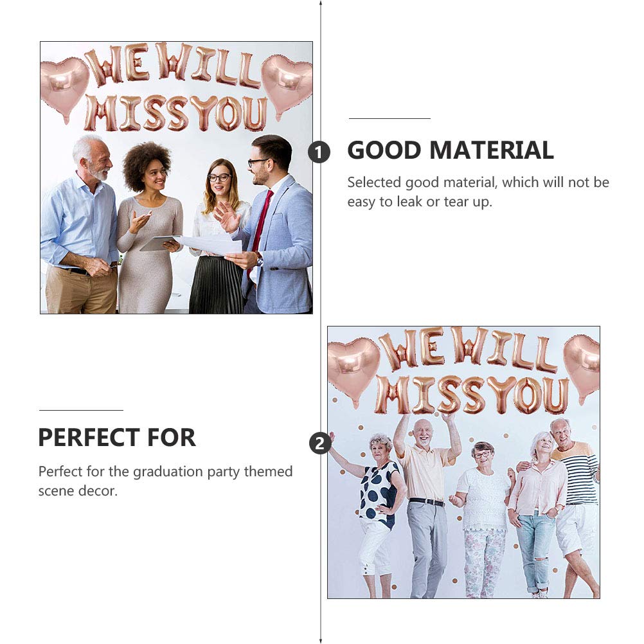Click the short line above GOOD MATERIAL
Image resolution: width=644 pixels, height=644 pixels.
point(389,118)
